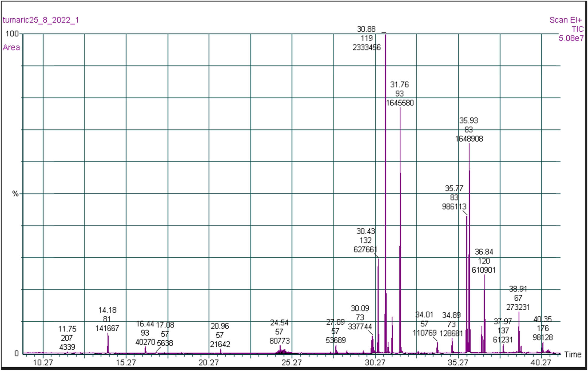The width and height of the screenshot is (588, 371).
Task: Click the Area axis label
Action: pos(11,48)
